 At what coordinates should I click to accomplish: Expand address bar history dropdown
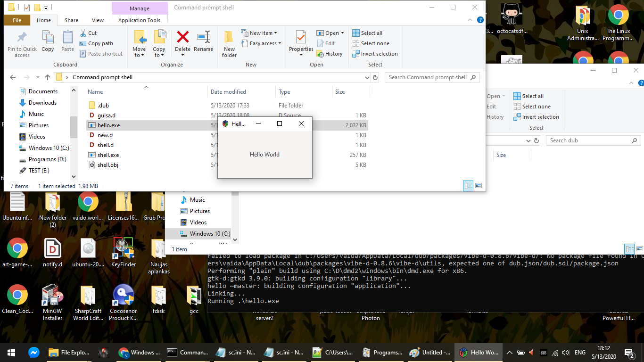367,77
